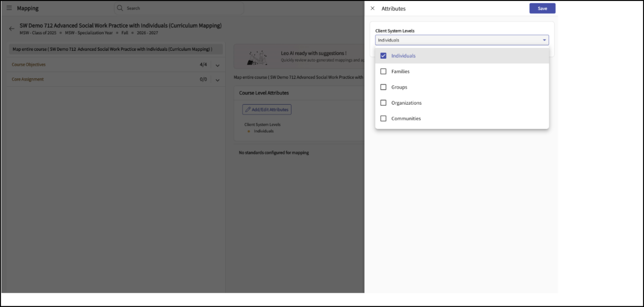Image resolution: width=644 pixels, height=307 pixels.
Task: Collapse the Client System Levels dropdown arrow
Action: (x=544, y=40)
